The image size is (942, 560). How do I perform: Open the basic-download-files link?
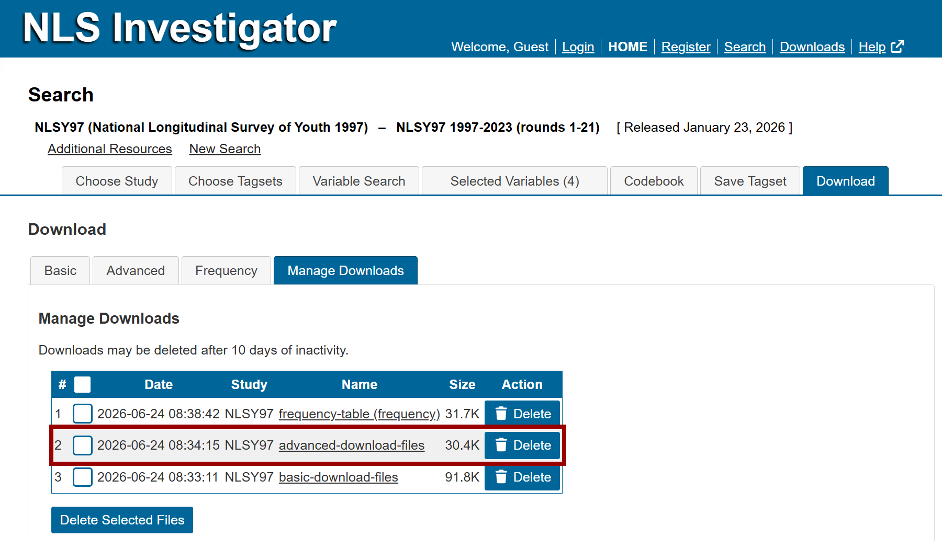point(339,477)
